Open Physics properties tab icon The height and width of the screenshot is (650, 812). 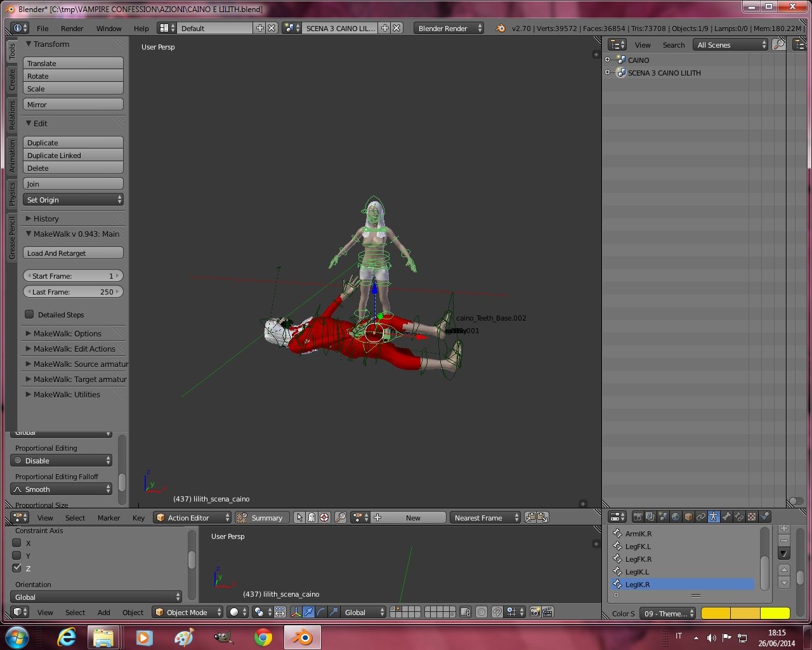point(764,517)
